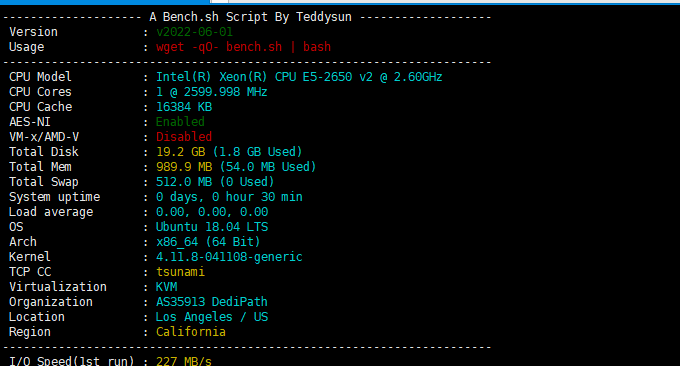
Task: Click the TCP CC value tsunami
Action: coord(180,272)
